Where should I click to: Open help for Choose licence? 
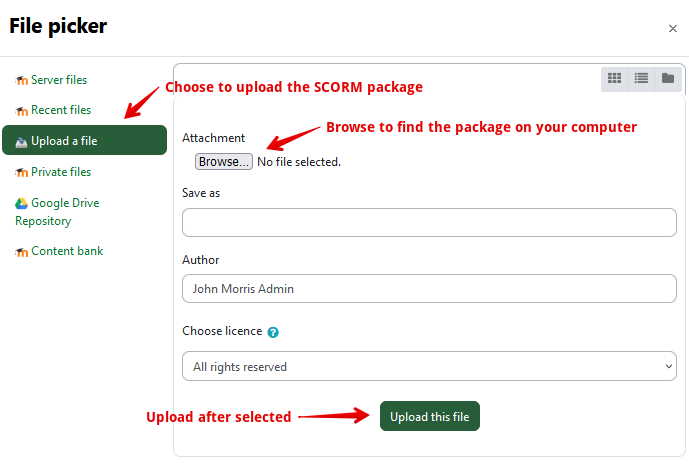click(x=273, y=332)
